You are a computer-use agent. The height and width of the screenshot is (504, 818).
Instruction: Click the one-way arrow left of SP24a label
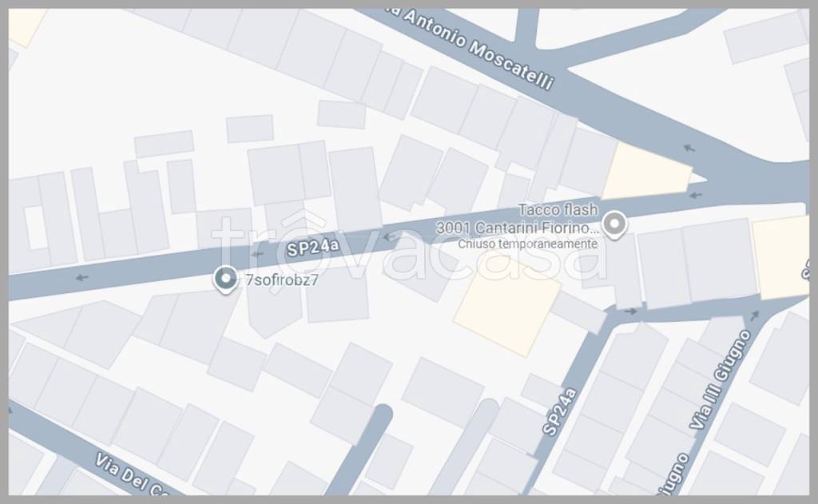[x=256, y=254]
